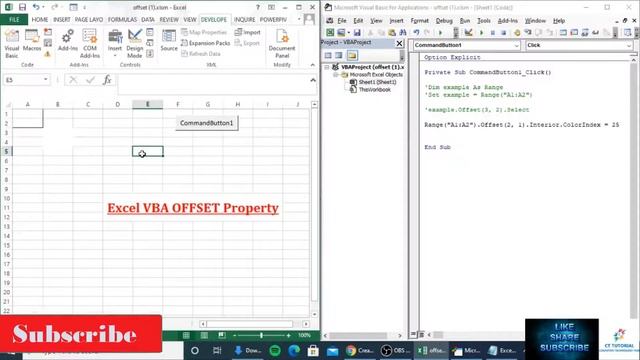The image size is (640, 360).
Task: Open the Name Box dropdown arrow
Action: click(x=46, y=80)
